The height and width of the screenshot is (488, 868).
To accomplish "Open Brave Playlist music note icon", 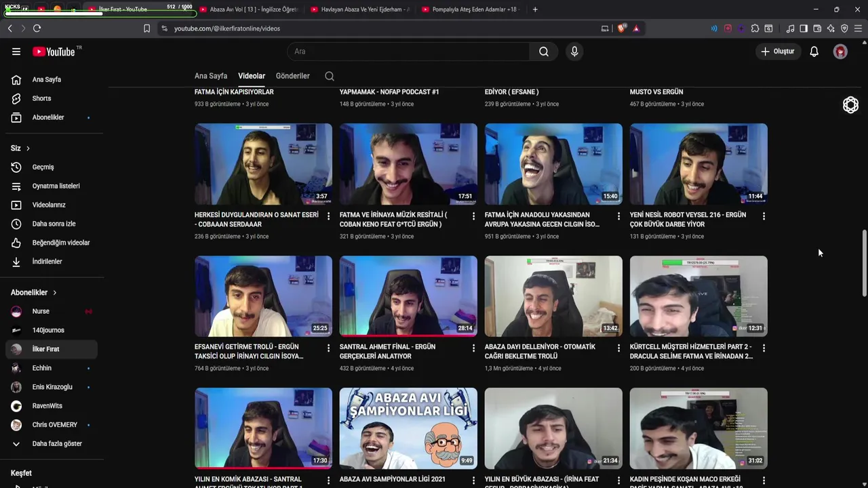I will [790, 28].
